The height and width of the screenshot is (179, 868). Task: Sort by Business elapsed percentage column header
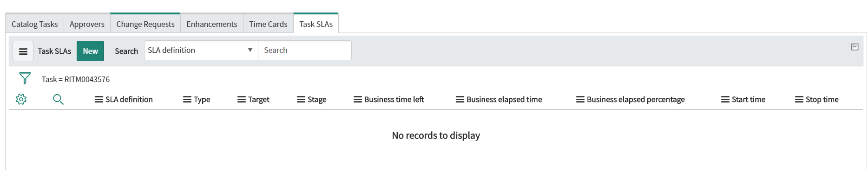pos(636,99)
